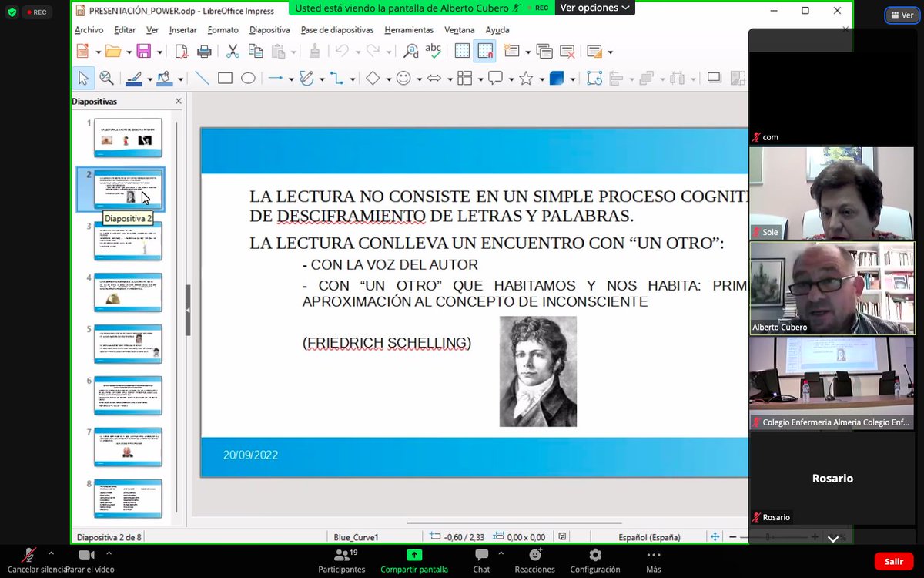Click Compartir pantalla button
924x578 pixels.
coord(414,560)
